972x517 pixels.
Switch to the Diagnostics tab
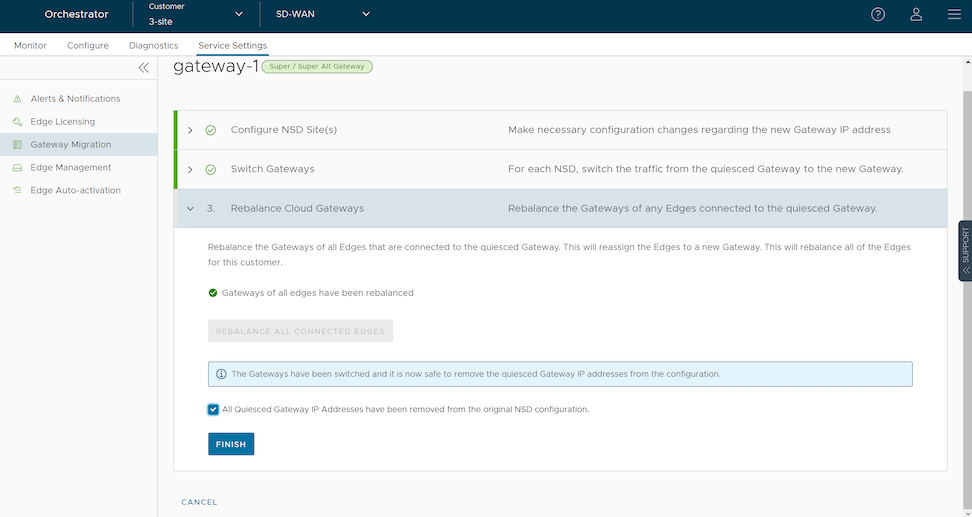click(x=153, y=46)
